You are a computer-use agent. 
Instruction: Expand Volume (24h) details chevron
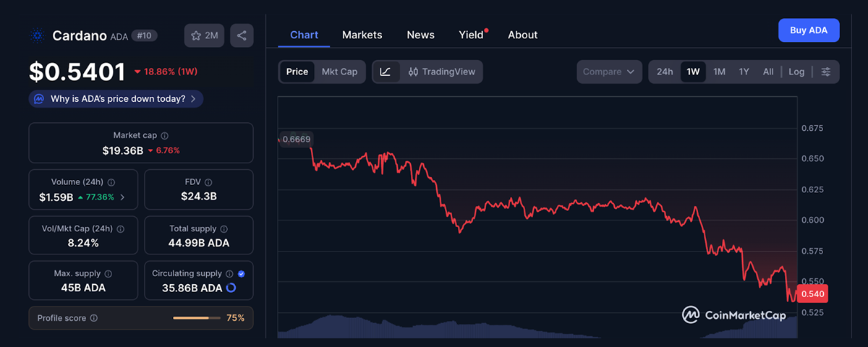click(x=122, y=197)
